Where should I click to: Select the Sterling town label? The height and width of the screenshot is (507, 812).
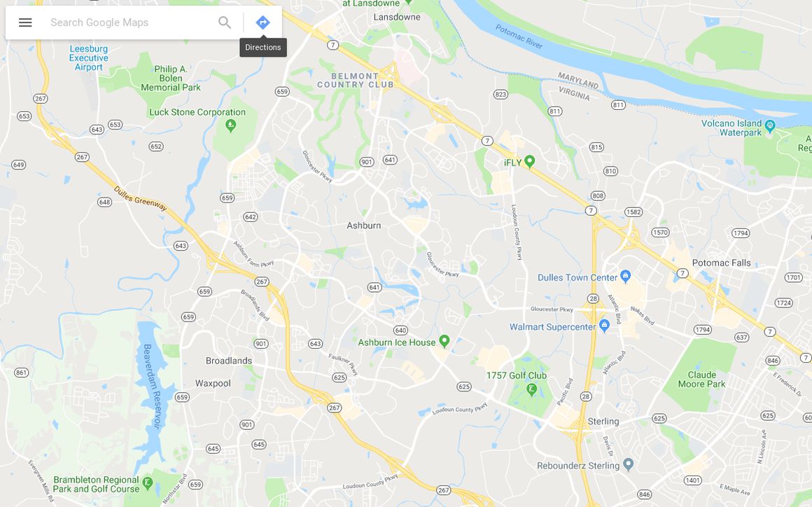603,421
